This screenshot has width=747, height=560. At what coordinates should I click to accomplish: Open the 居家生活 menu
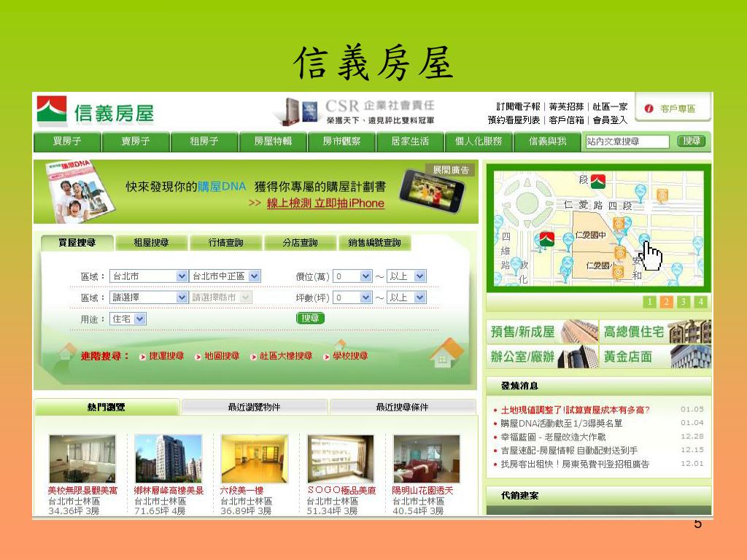(410, 141)
